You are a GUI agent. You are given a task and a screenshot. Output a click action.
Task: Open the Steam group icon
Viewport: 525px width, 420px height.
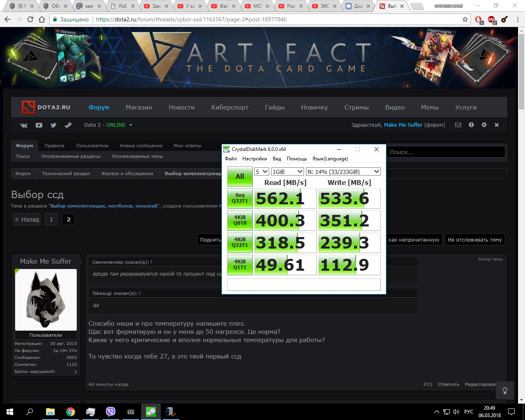click(68, 125)
